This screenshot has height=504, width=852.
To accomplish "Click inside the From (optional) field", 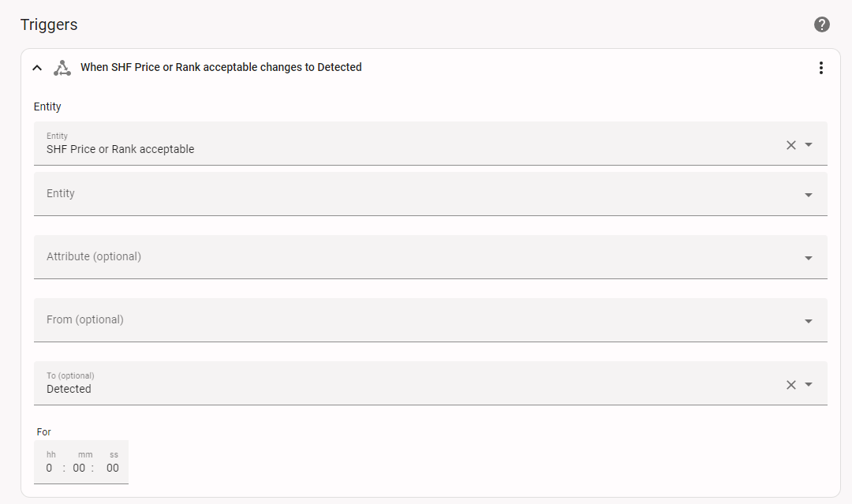I will tap(394, 320).
